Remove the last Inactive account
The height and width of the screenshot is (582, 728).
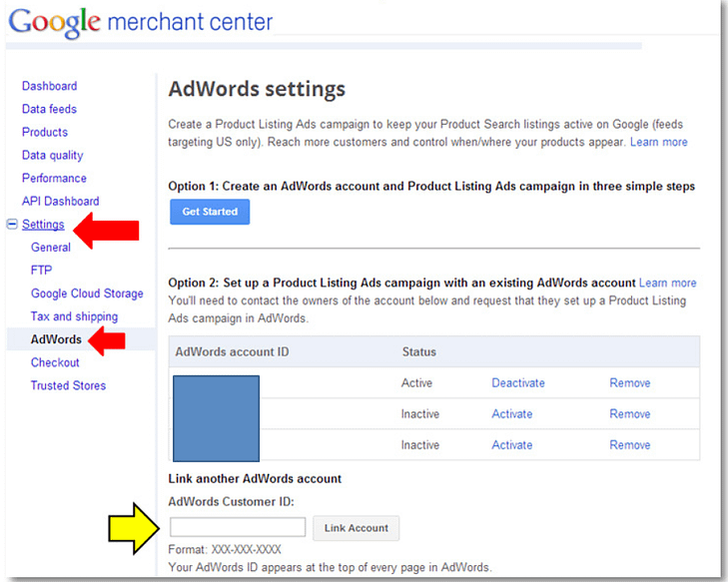click(629, 445)
